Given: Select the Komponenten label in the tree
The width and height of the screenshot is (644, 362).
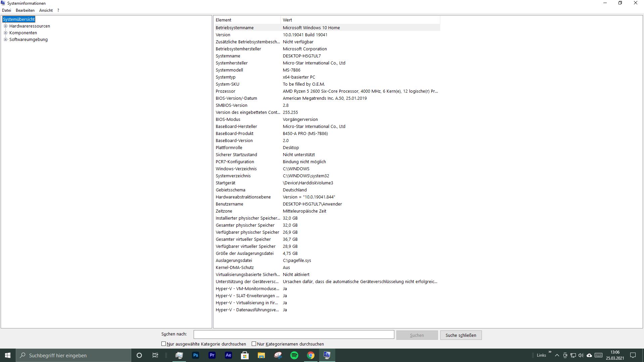Looking at the screenshot, I should 23,33.
